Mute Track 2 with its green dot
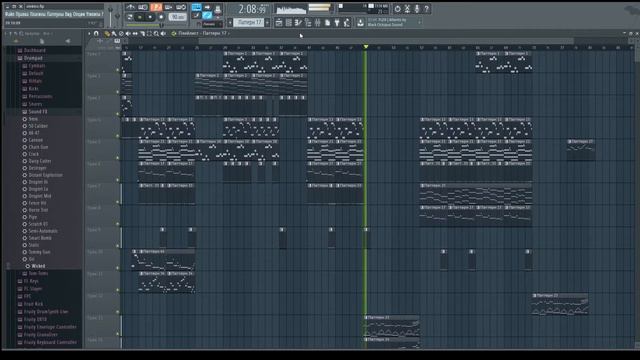Screen dimensions: 640x360 click(x=118, y=92)
